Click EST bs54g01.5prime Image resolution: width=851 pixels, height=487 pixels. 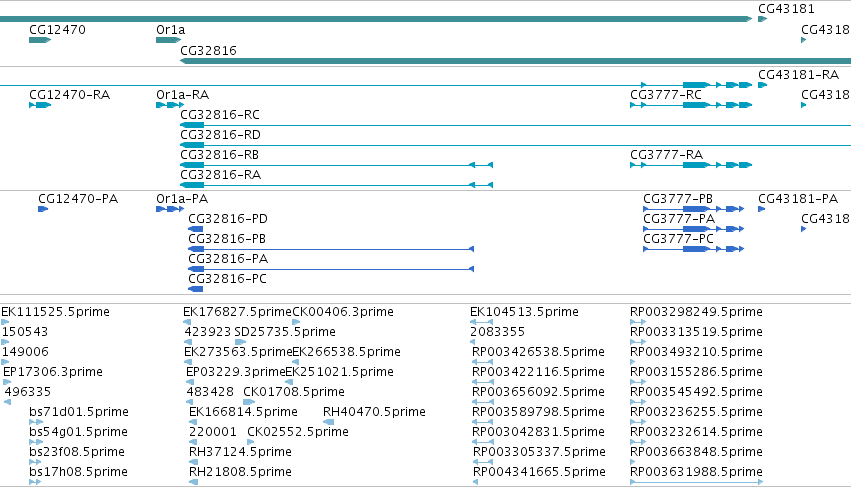click(78, 432)
